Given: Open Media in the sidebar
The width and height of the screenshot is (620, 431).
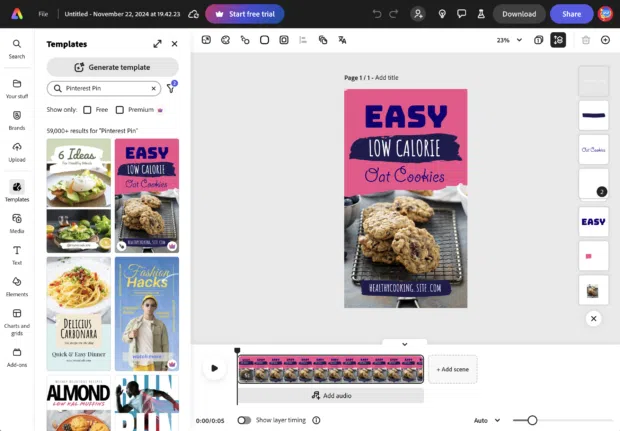Looking at the screenshot, I should coord(17,223).
